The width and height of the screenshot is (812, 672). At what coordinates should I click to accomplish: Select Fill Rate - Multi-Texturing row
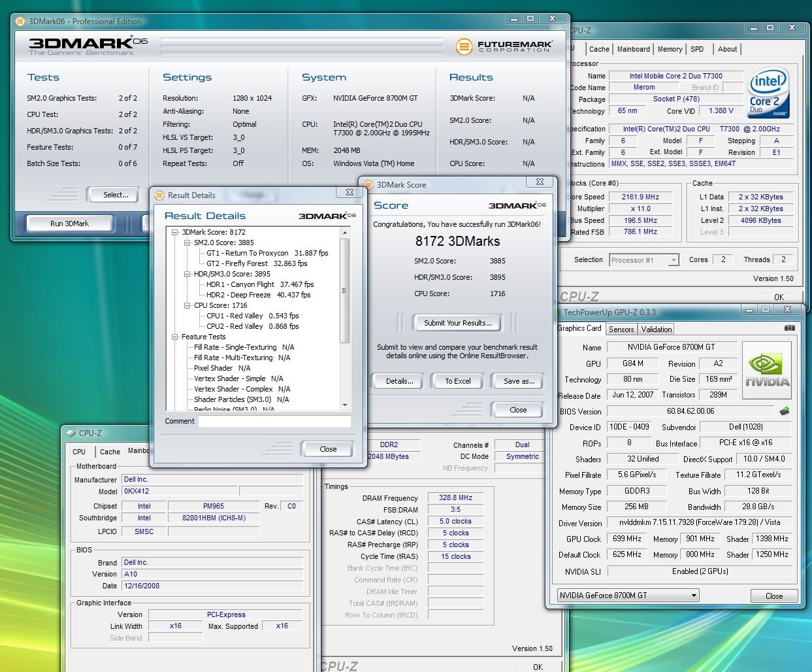pyautogui.click(x=242, y=358)
